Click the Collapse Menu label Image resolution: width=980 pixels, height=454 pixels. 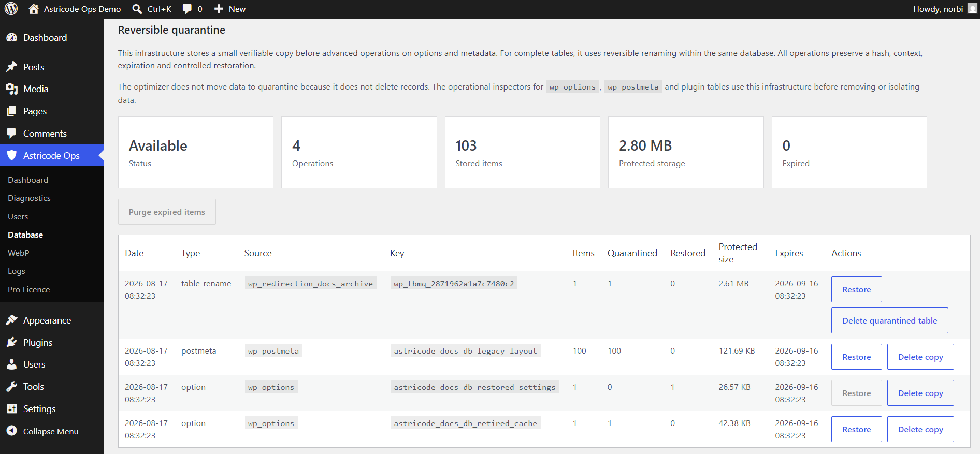click(51, 431)
